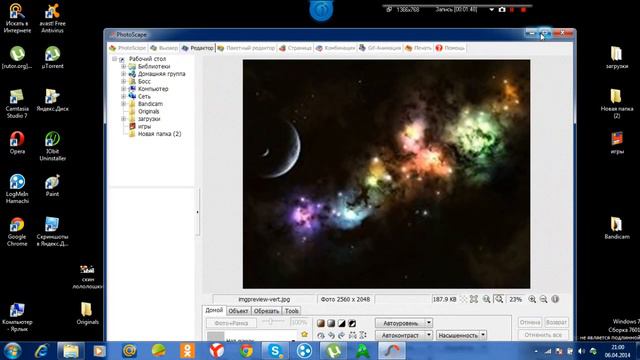This screenshot has height=360, width=640.
Task: Apply the grayscale filter icon
Action: tap(331, 323)
